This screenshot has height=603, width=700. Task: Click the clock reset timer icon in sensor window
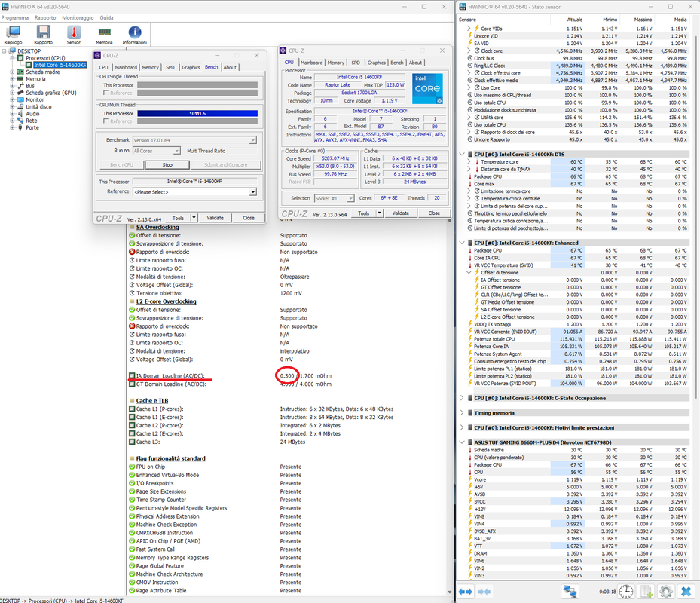point(626,592)
